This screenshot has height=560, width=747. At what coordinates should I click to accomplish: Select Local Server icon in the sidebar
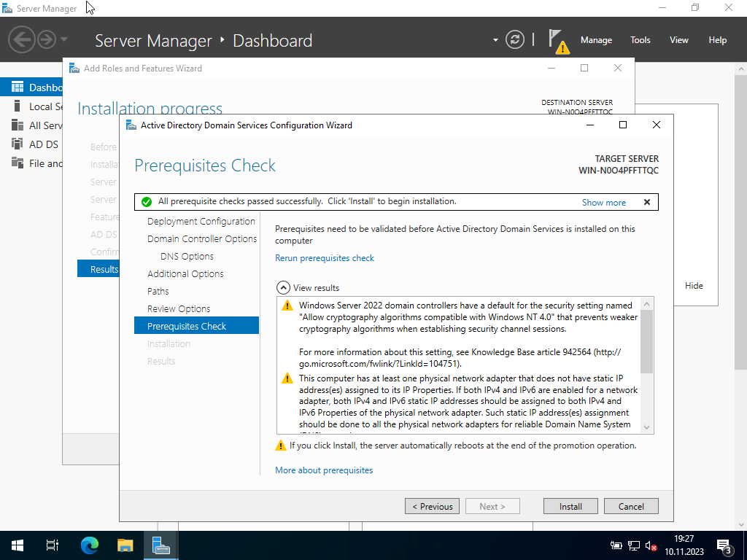tap(18, 106)
